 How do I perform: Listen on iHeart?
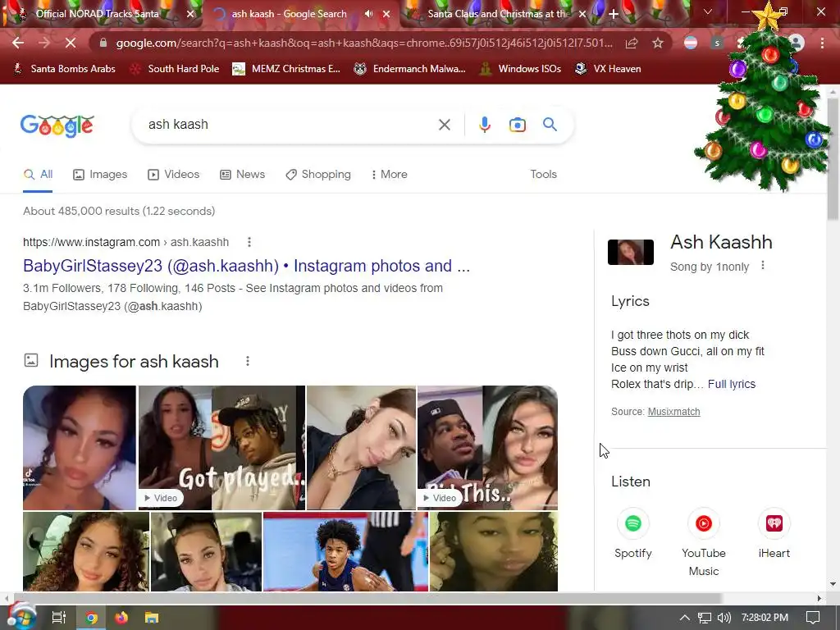pyautogui.click(x=774, y=533)
